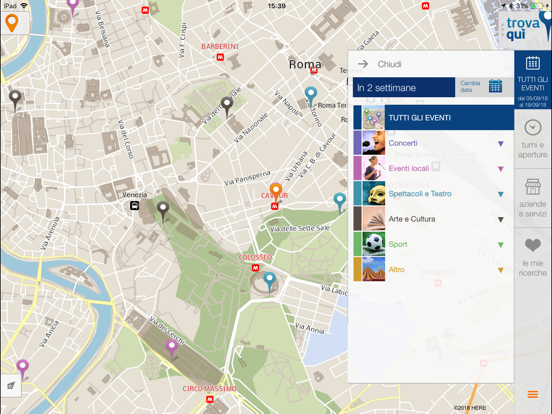Image resolution: width=552 pixels, height=414 pixels.
Task: Expand the Sport category arrow
Action: click(501, 245)
